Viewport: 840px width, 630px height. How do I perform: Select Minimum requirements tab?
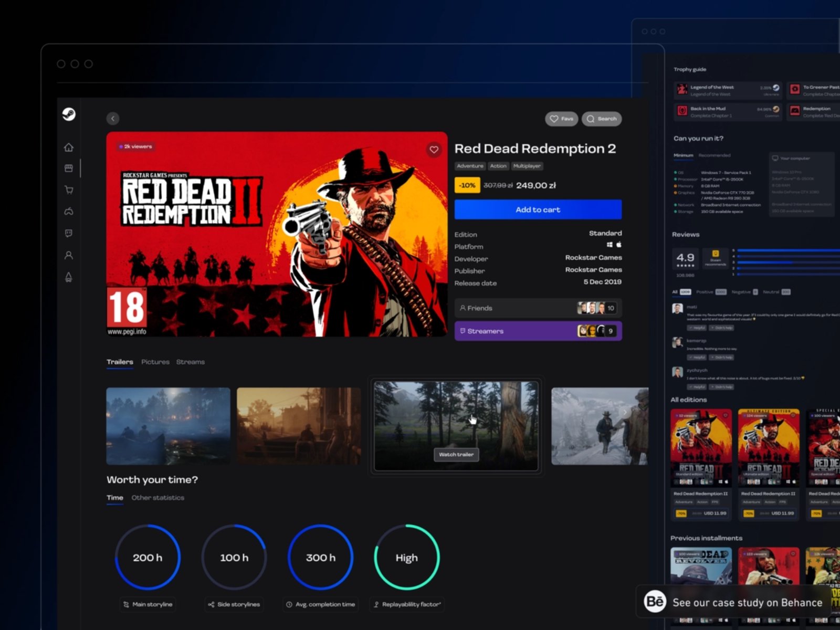click(x=684, y=155)
